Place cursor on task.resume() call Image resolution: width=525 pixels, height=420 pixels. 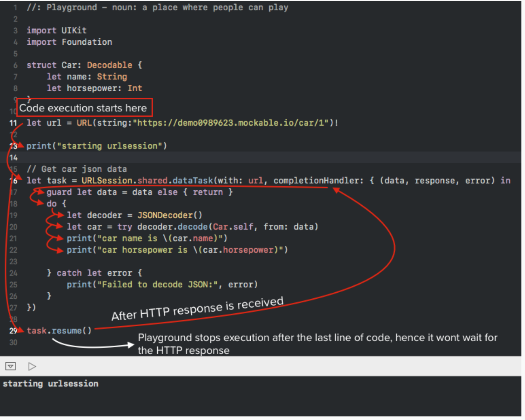click(59, 331)
